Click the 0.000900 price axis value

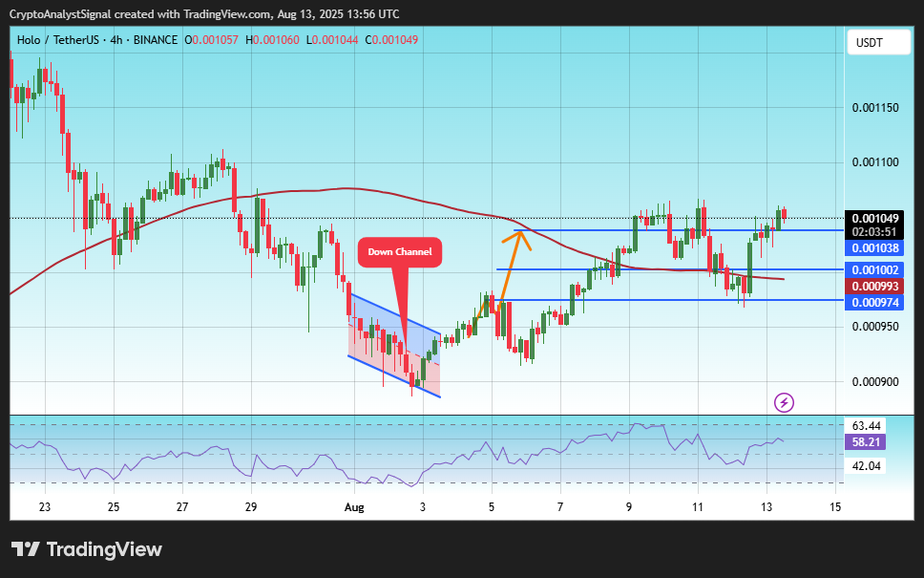875,382
